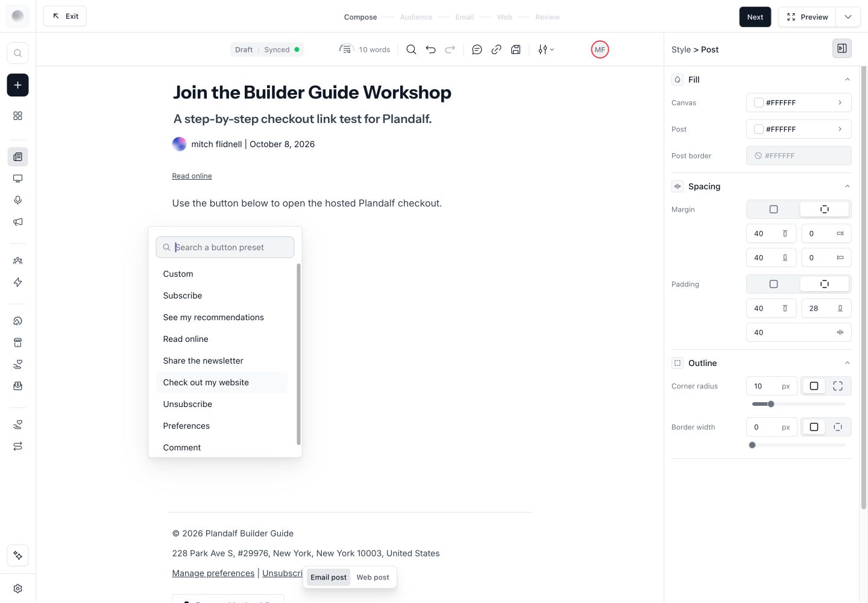The height and width of the screenshot is (603, 868).
Task: Open the Canvas color picker row
Action: (x=799, y=103)
